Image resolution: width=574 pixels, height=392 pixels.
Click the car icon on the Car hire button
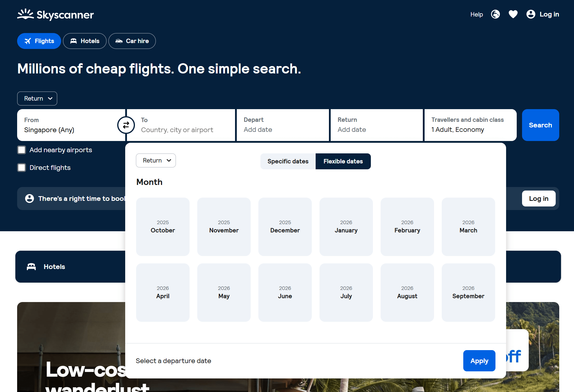coord(119,41)
